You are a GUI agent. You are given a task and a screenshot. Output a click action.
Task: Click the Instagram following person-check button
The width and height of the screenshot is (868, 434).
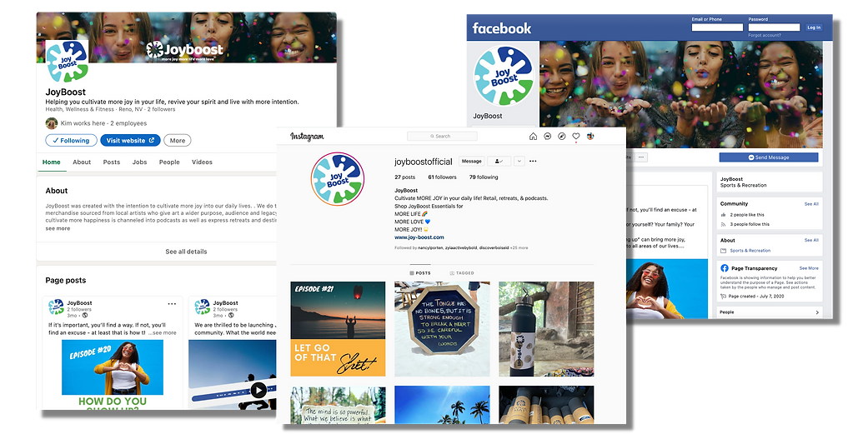(499, 161)
